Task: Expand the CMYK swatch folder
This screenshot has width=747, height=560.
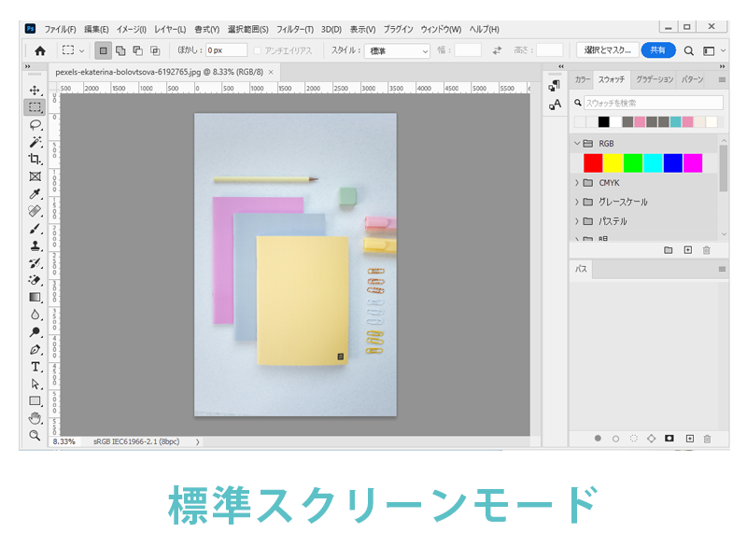Action: coord(577,183)
